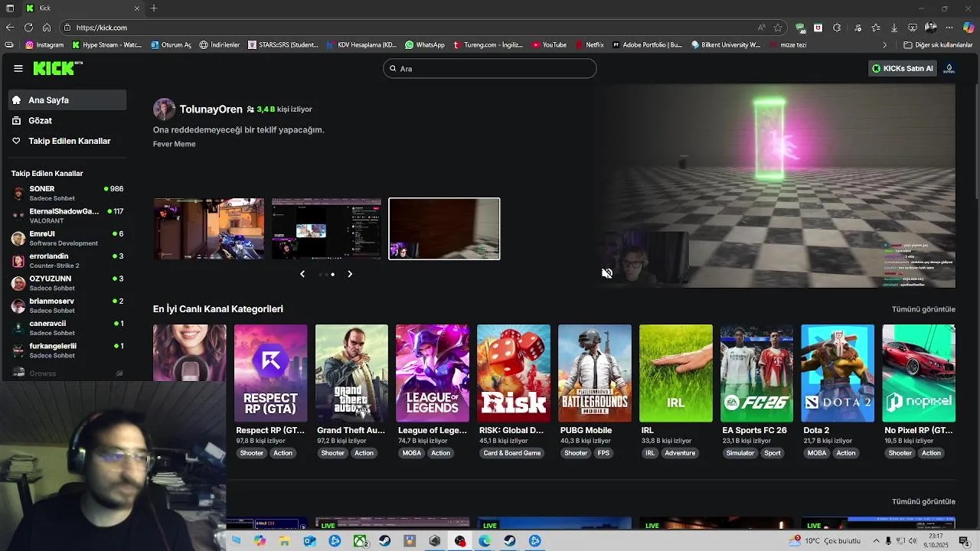Open tab actions menu at top-left
Viewport: 980px width, 551px height.
pyautogui.click(x=10, y=8)
